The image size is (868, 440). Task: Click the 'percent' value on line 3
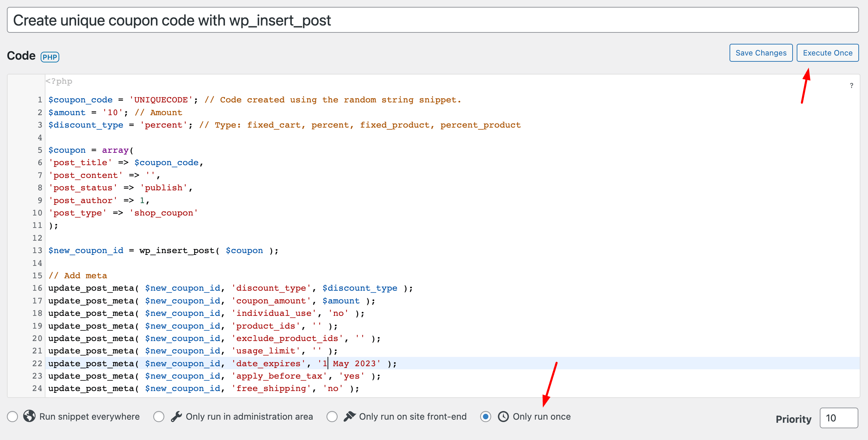pos(164,125)
